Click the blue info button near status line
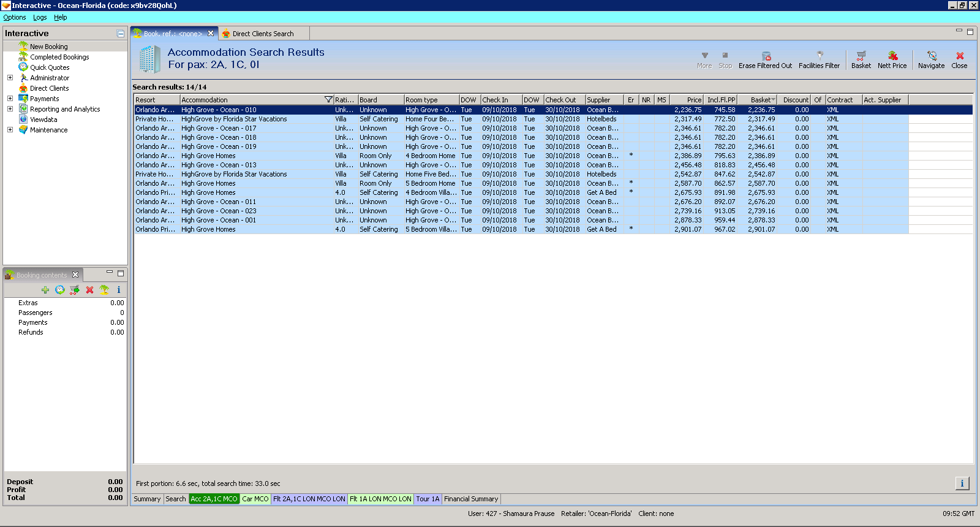 click(x=962, y=483)
